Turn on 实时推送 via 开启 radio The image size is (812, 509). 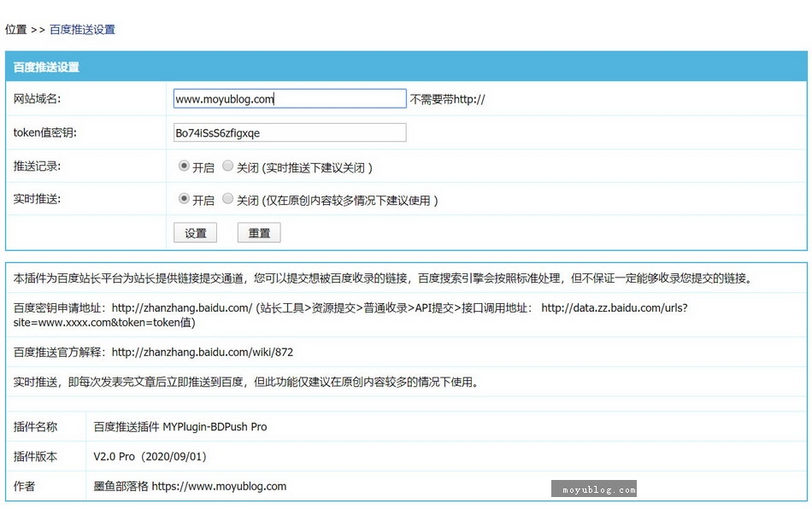click(184, 199)
